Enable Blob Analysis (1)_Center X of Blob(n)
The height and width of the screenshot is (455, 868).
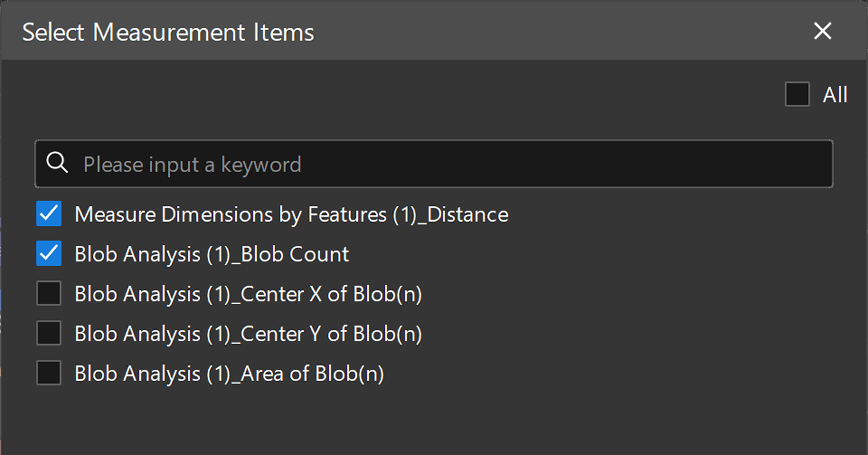click(48, 294)
